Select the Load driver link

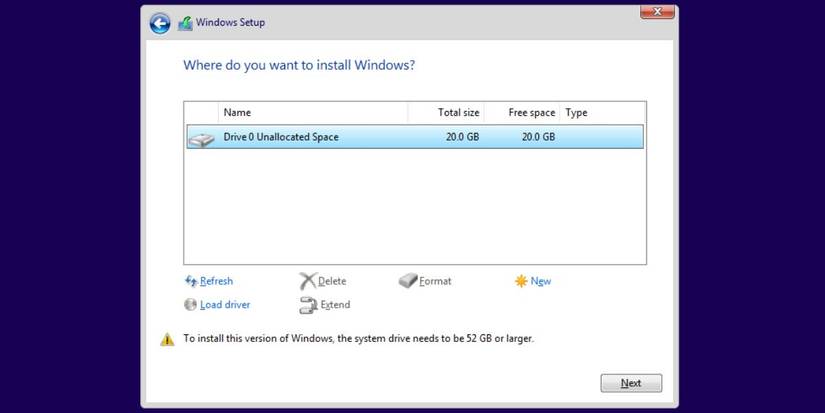[x=225, y=305]
